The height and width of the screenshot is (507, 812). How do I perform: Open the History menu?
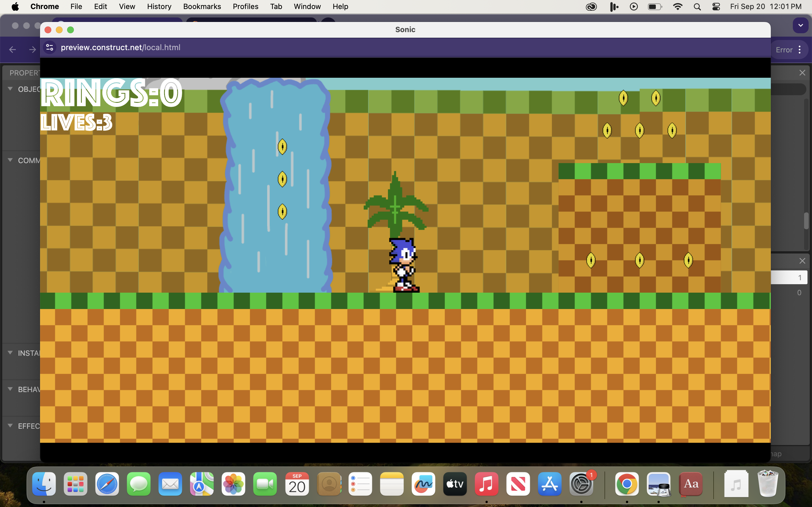(x=159, y=6)
